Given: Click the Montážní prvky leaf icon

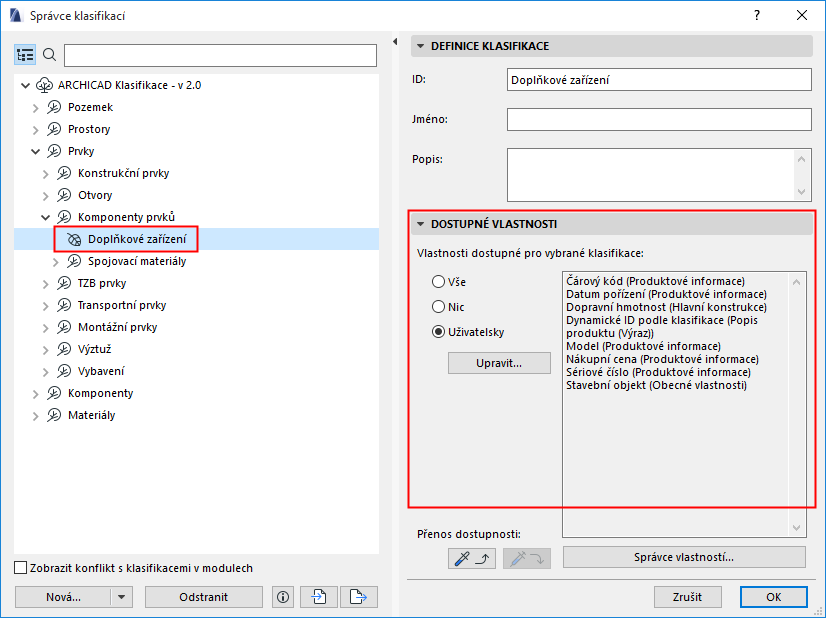Looking at the screenshot, I should pos(64,328).
